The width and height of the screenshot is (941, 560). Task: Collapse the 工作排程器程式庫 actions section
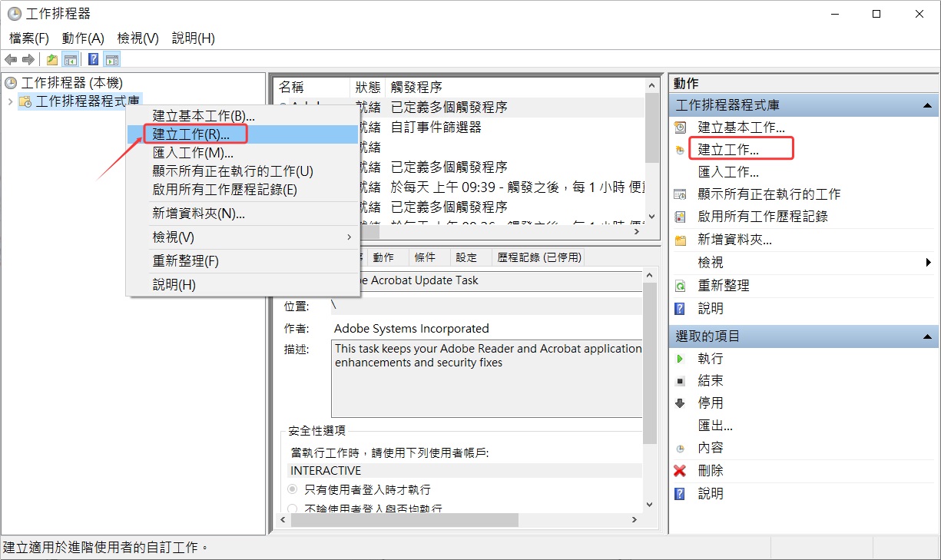coord(927,105)
